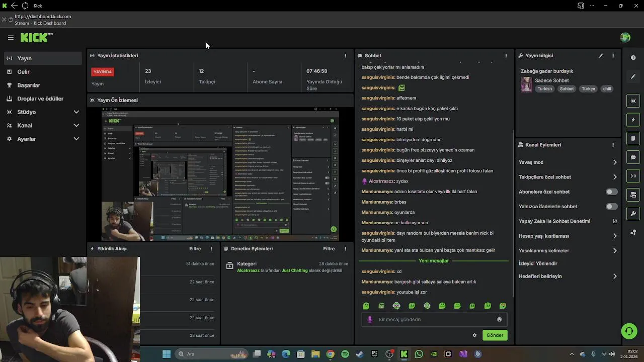The height and width of the screenshot is (362, 644).
Task: Click the Türkçe tag chip
Action: coord(588,89)
